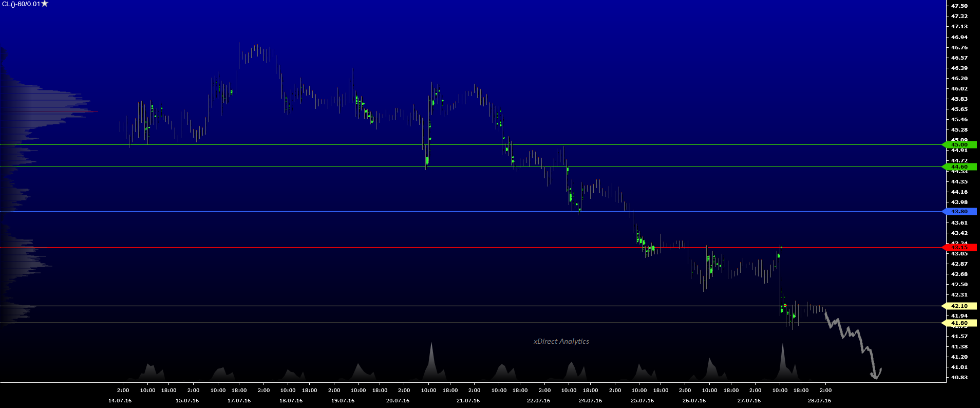The height and width of the screenshot is (408, 980).
Task: Select the green 44.60 price level tag
Action: pos(959,167)
